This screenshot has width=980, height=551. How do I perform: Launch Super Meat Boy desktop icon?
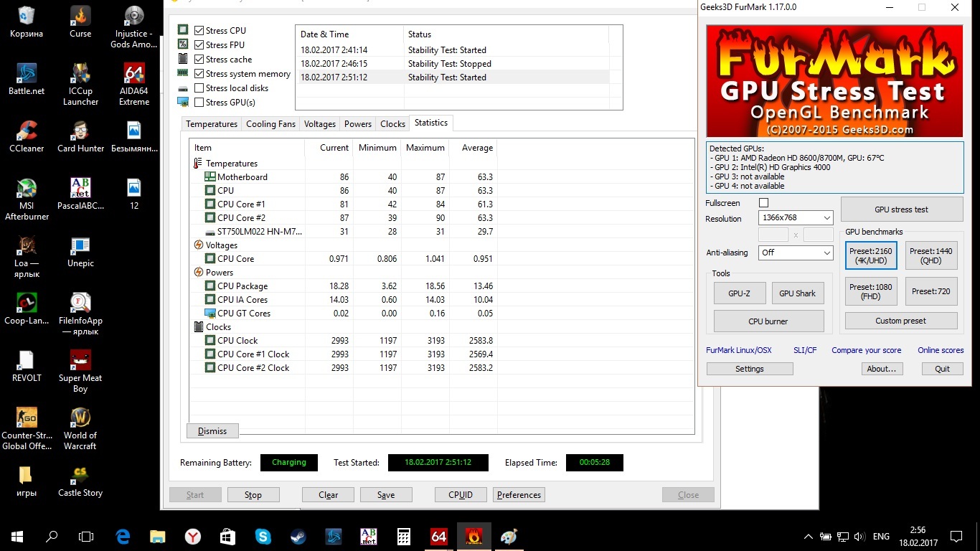point(80,371)
